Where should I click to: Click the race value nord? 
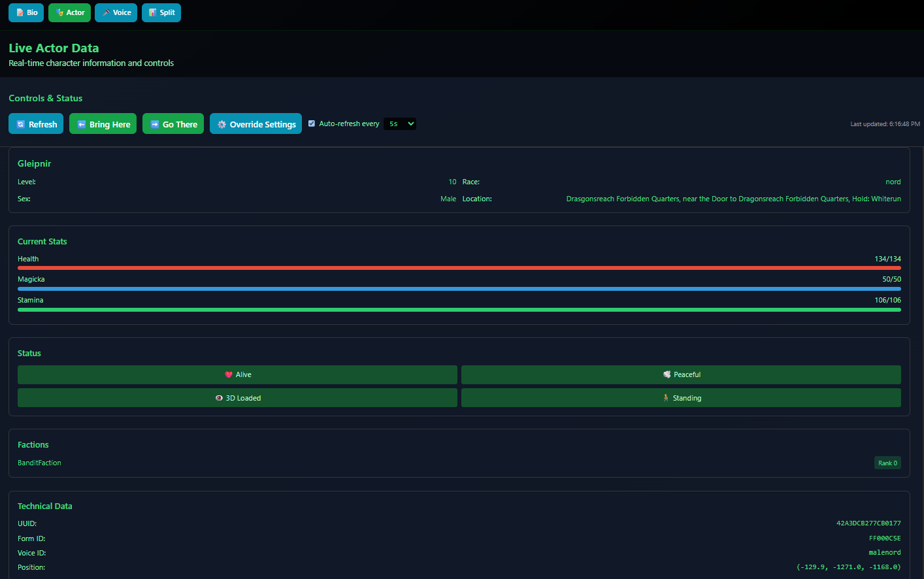(x=893, y=182)
